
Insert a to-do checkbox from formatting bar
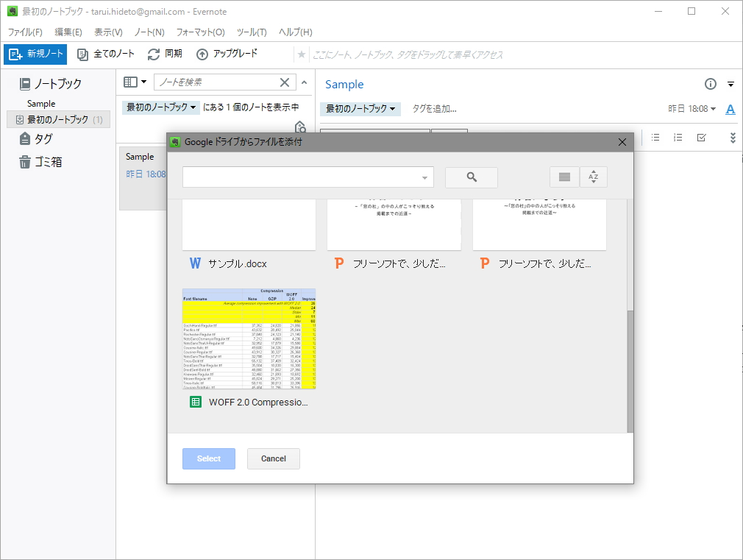[700, 137]
